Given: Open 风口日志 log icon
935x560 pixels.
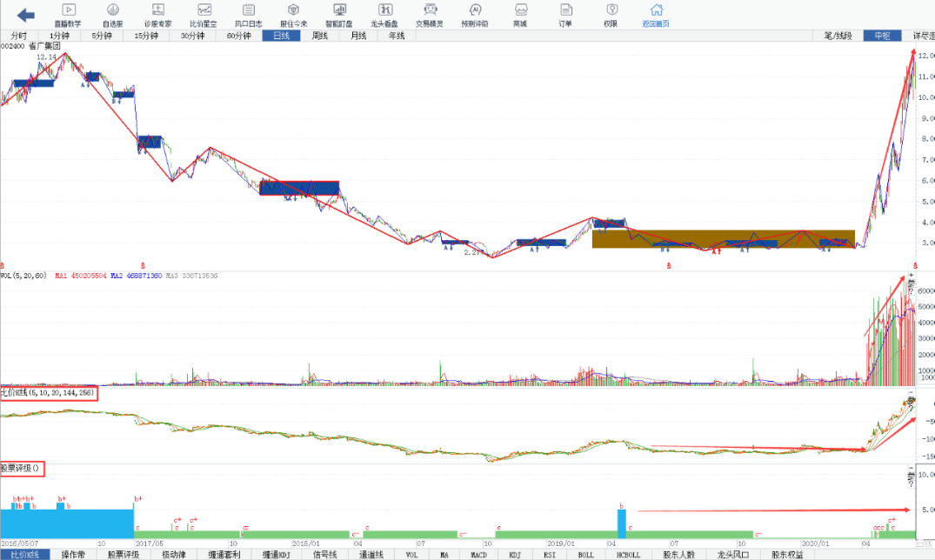Looking at the screenshot, I should tap(248, 14).
